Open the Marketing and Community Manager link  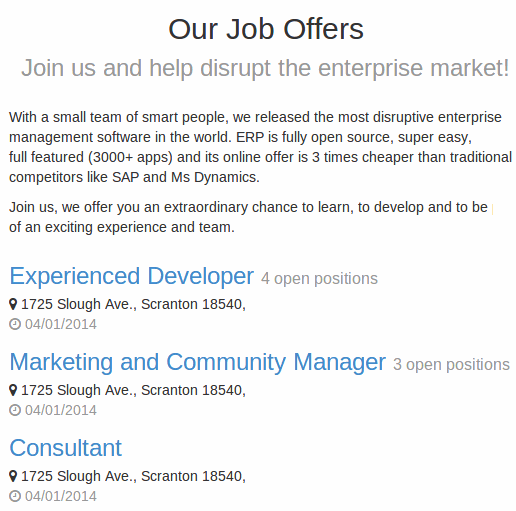click(197, 362)
